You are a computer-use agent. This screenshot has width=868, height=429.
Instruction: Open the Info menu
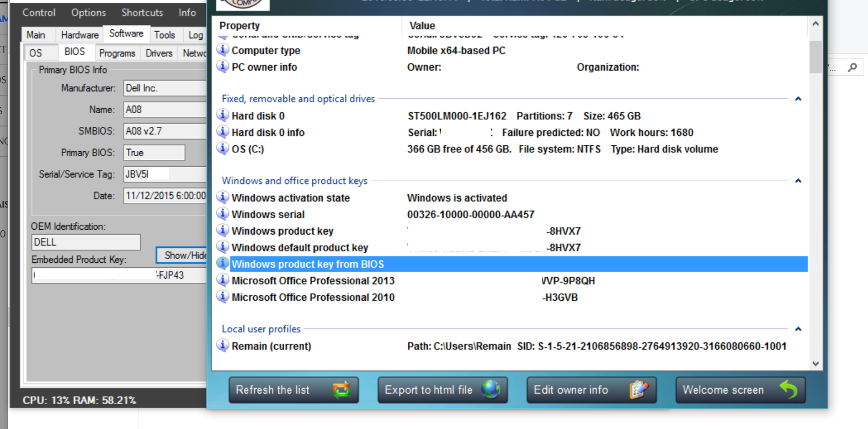[x=187, y=12]
